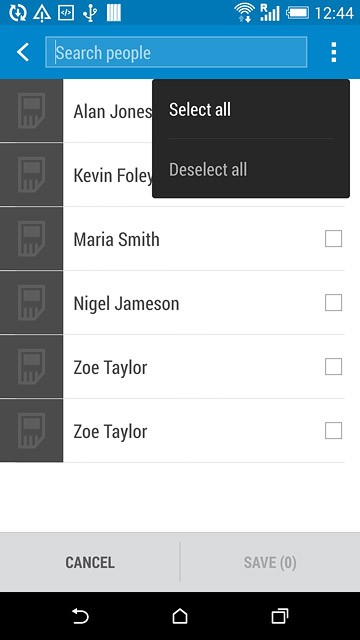
Task: Tap the Android home navigation button
Action: point(180,616)
